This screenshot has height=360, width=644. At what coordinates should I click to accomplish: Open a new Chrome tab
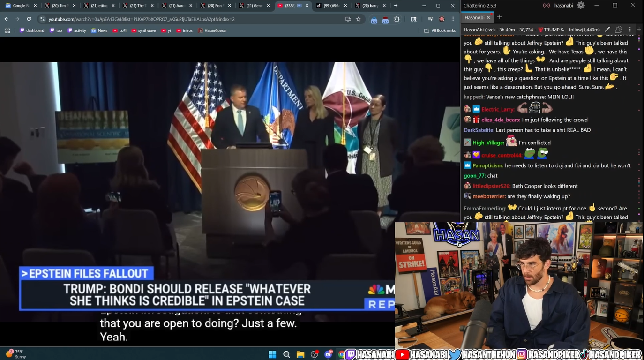point(396,6)
